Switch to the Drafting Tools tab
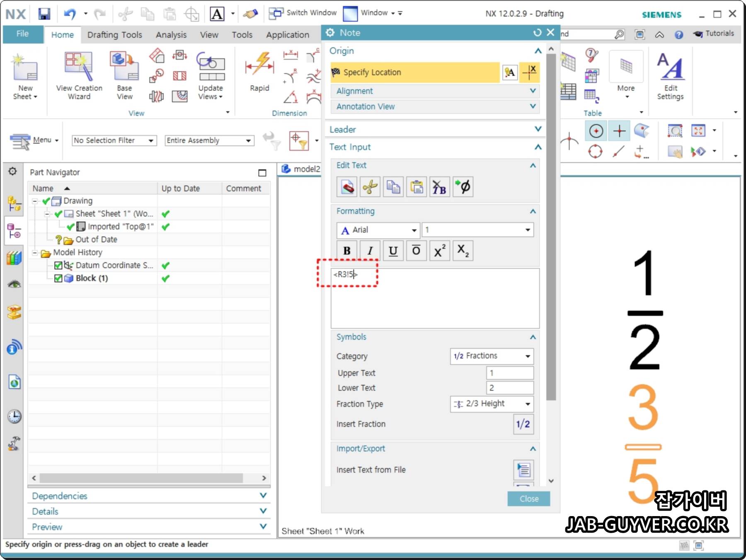The image size is (746, 560). (115, 35)
